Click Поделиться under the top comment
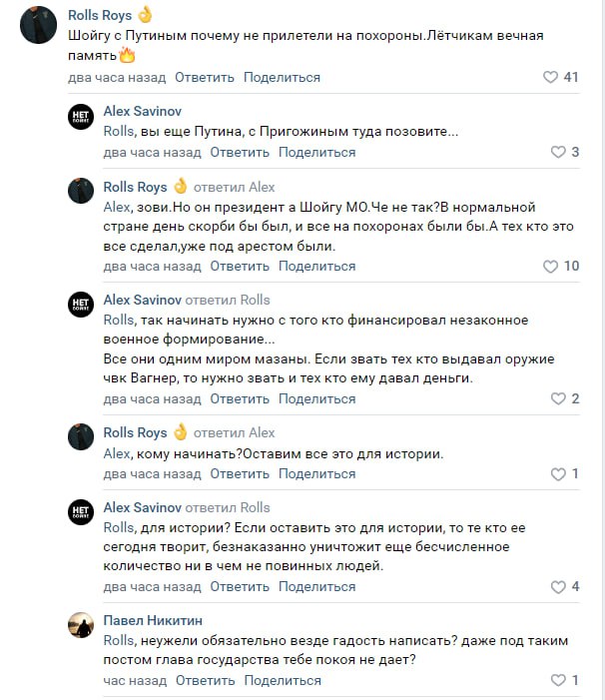The height and width of the screenshot is (700, 605). coord(282,77)
